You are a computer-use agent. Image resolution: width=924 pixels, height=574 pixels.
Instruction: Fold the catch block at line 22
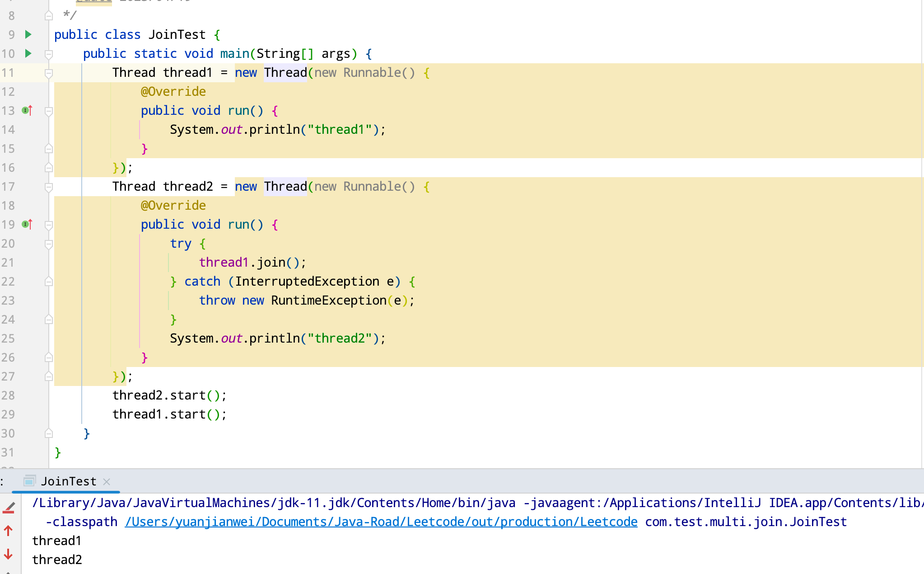pyautogui.click(x=49, y=282)
